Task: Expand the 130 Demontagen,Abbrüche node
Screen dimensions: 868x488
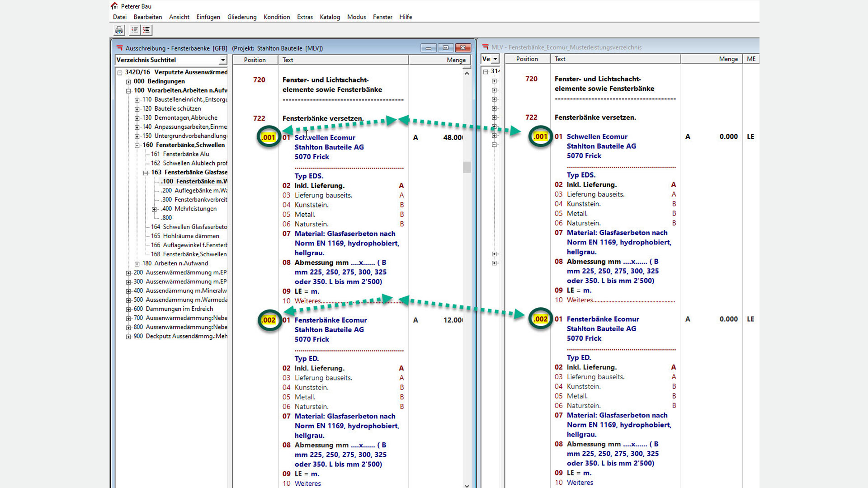Action: pos(137,118)
